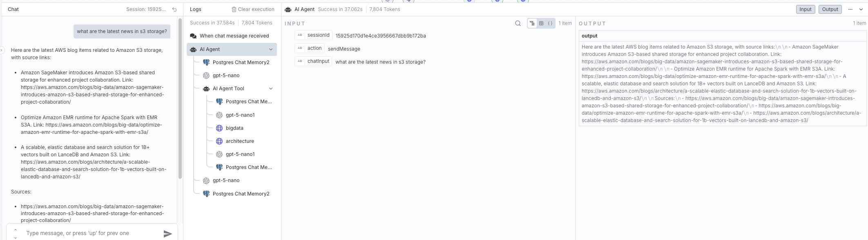Select the action field label
Screen dimensions: 868x240
(x=315, y=49)
